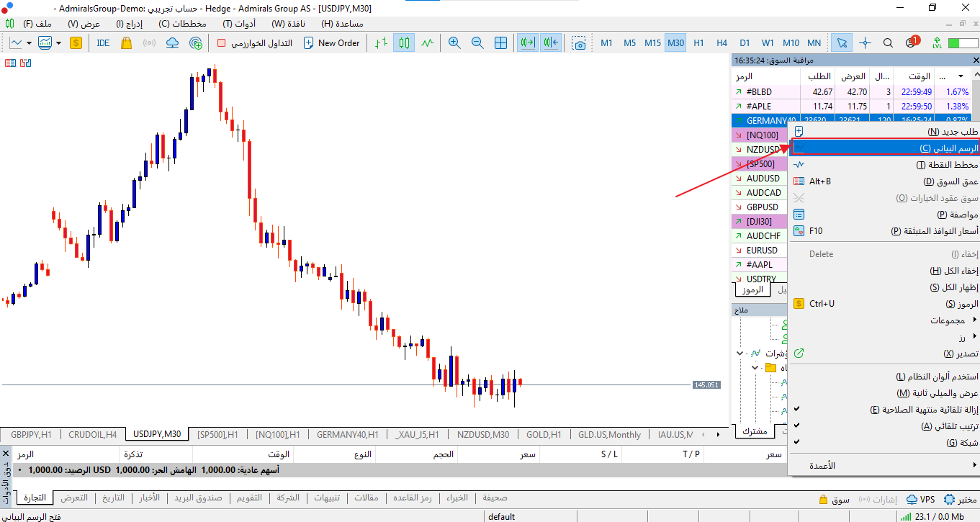Image resolution: width=980 pixels, height=522 pixels.
Task: Open the Market shopping bag toolbar icon
Action: [x=127, y=43]
